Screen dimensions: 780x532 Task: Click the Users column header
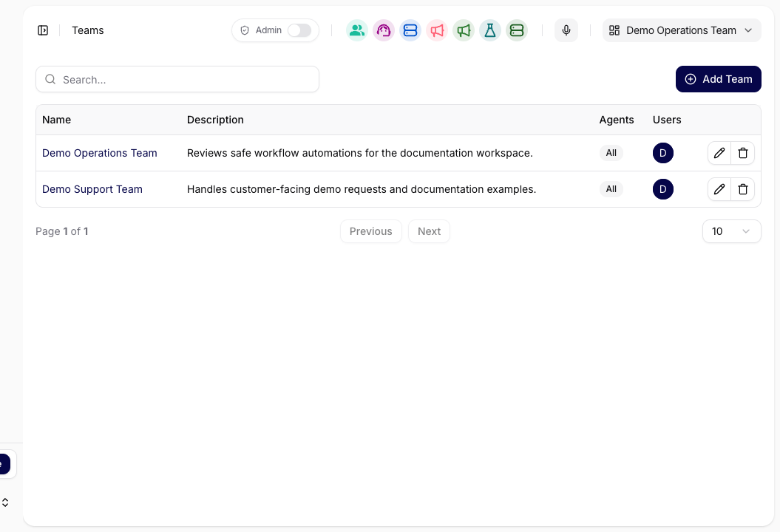(x=667, y=120)
